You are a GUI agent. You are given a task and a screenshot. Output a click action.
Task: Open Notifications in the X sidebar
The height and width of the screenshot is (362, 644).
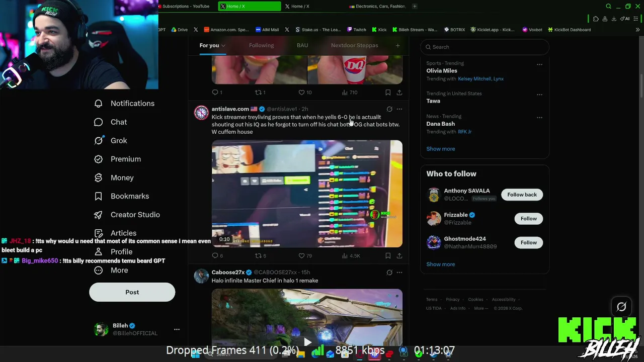tap(124, 104)
